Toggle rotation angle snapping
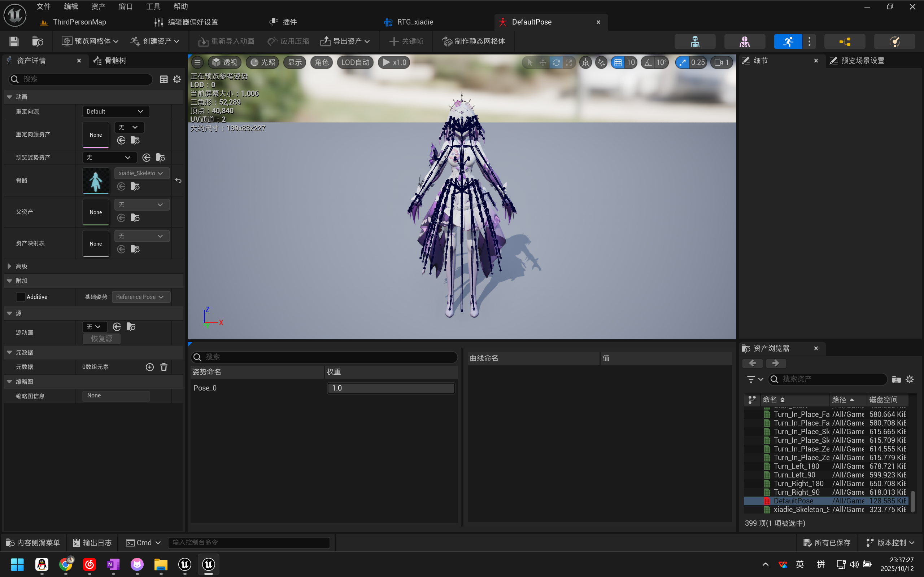 click(648, 62)
